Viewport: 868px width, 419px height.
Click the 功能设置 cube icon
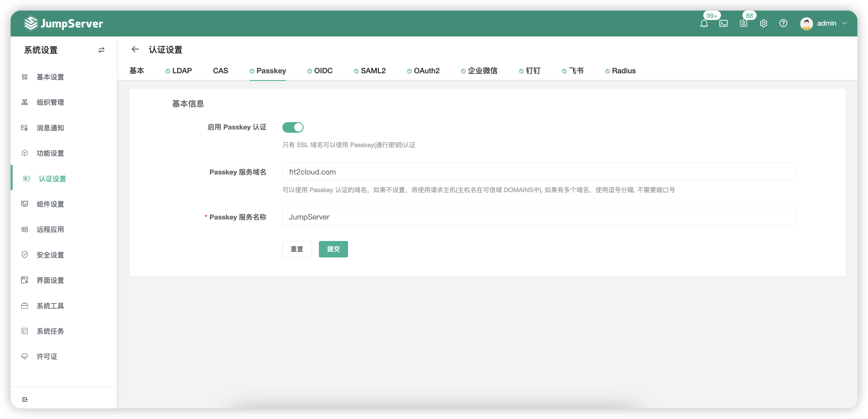[x=25, y=153]
